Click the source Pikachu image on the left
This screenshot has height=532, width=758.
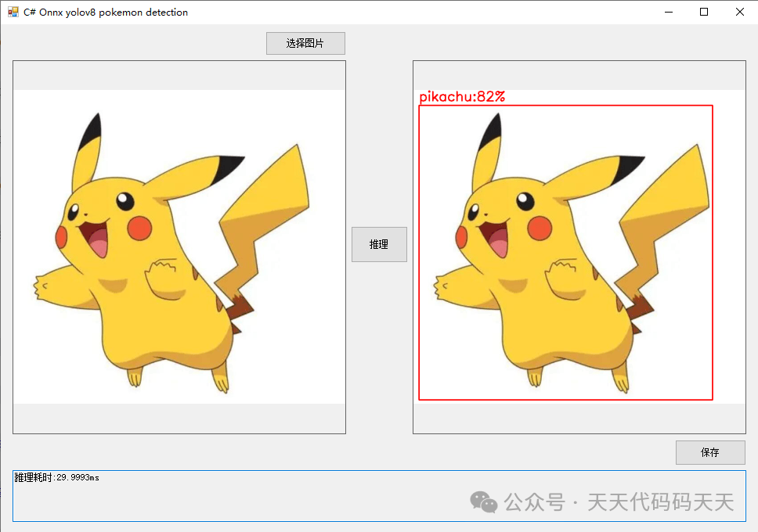point(179,247)
